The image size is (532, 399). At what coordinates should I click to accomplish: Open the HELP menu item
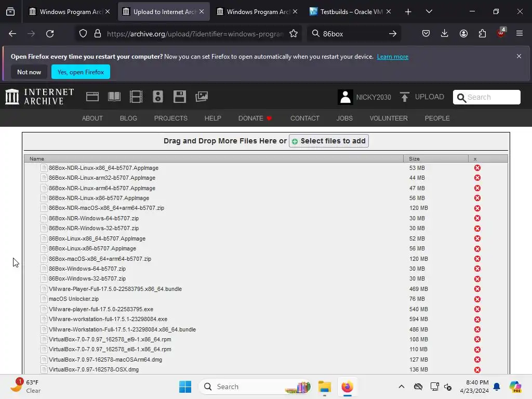tap(212, 118)
